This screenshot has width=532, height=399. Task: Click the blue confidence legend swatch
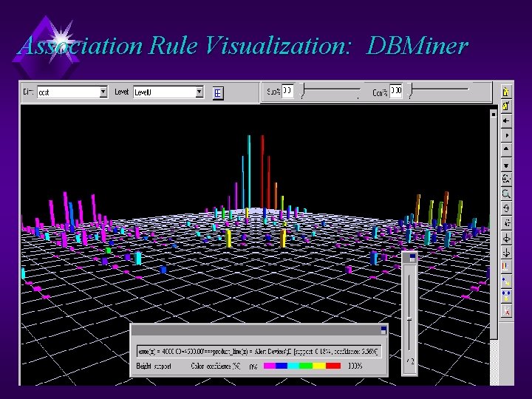point(282,366)
